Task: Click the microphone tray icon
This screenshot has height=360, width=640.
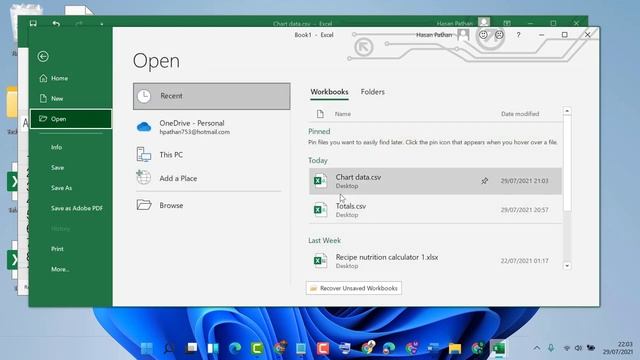Action: point(551,348)
